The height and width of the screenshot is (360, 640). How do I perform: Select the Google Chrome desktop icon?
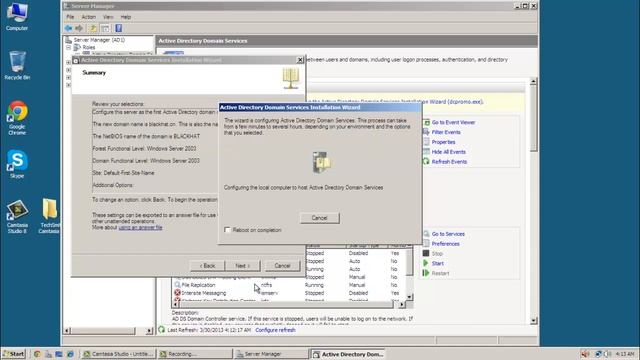coord(17,118)
